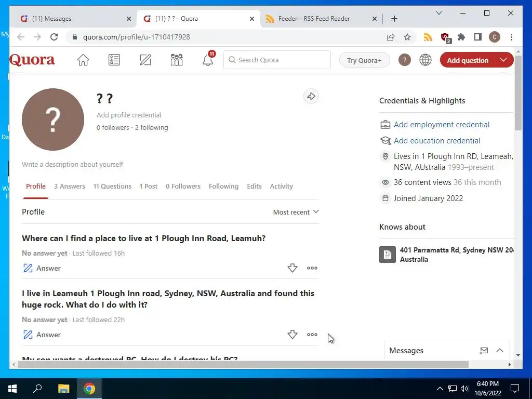Viewport: 532px width, 399px height.
Task: Open Chrome profile C avatar
Action: coord(495,37)
